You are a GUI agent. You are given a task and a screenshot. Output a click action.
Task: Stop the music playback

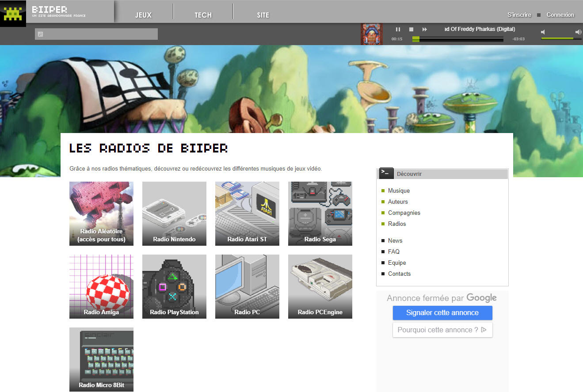[411, 29]
